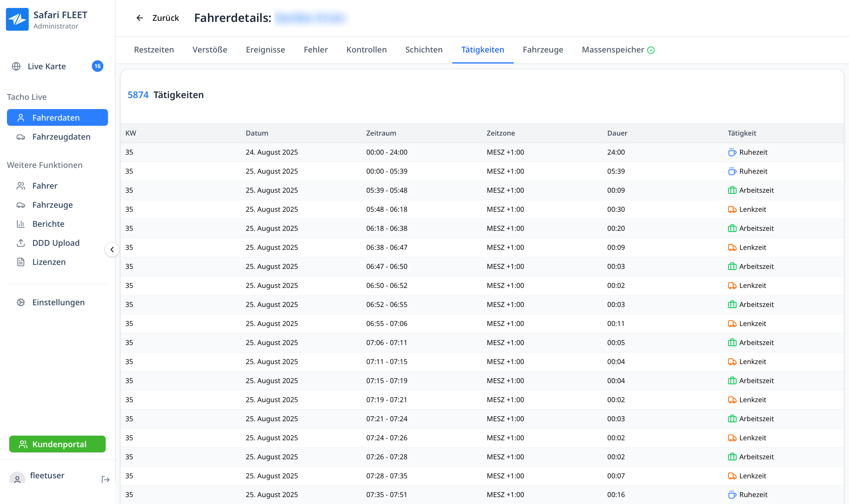Click the Datum column header
This screenshot has width=849, height=504.
coord(257,133)
